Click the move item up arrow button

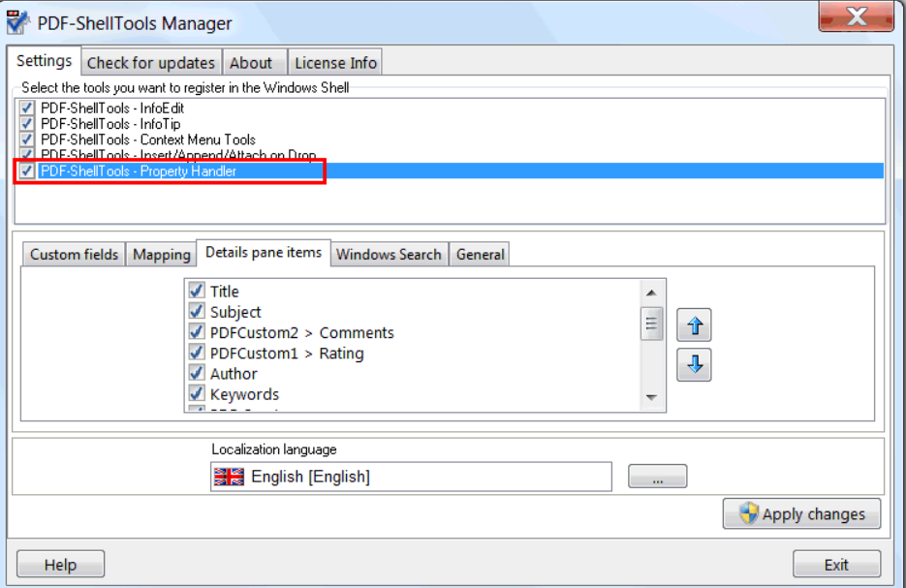pos(694,325)
